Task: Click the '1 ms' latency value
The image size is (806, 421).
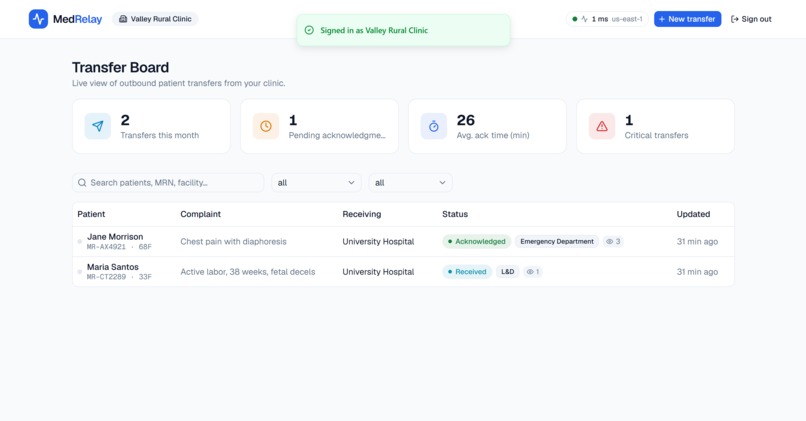Action: coord(600,19)
